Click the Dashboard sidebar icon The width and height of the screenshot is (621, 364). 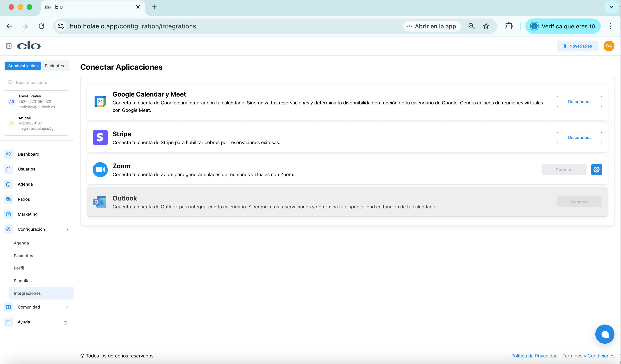pos(8,154)
